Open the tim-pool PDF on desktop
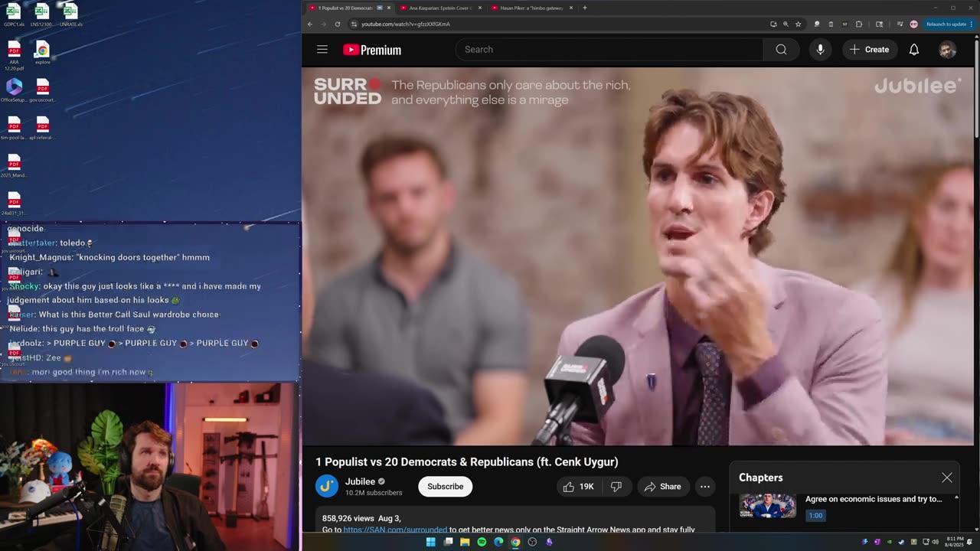 pyautogui.click(x=14, y=128)
